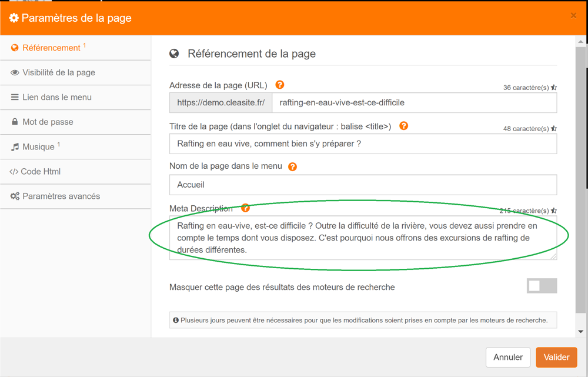
Task: Open the Visibilité de la page tab
Action: (58, 72)
